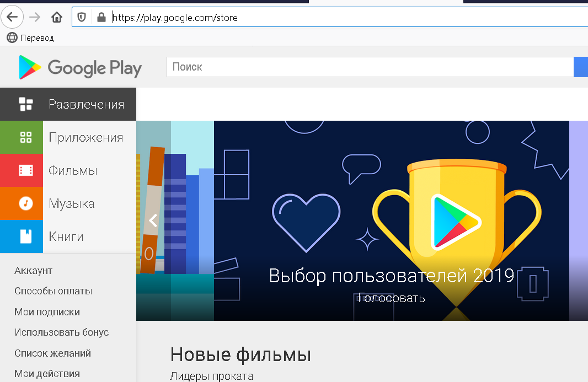Screen dimensions: 588x382
Task: Open the Выбор пользователей 2019 banner title
Action: [392, 276]
